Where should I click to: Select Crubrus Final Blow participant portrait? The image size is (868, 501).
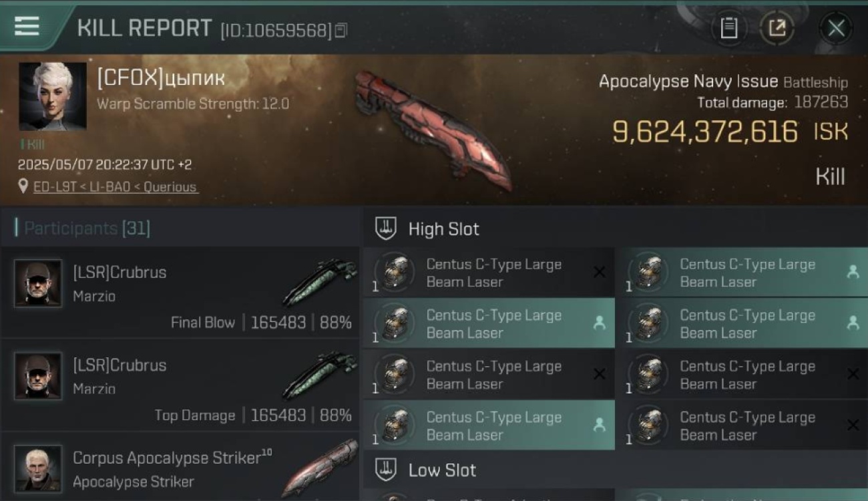click(38, 283)
